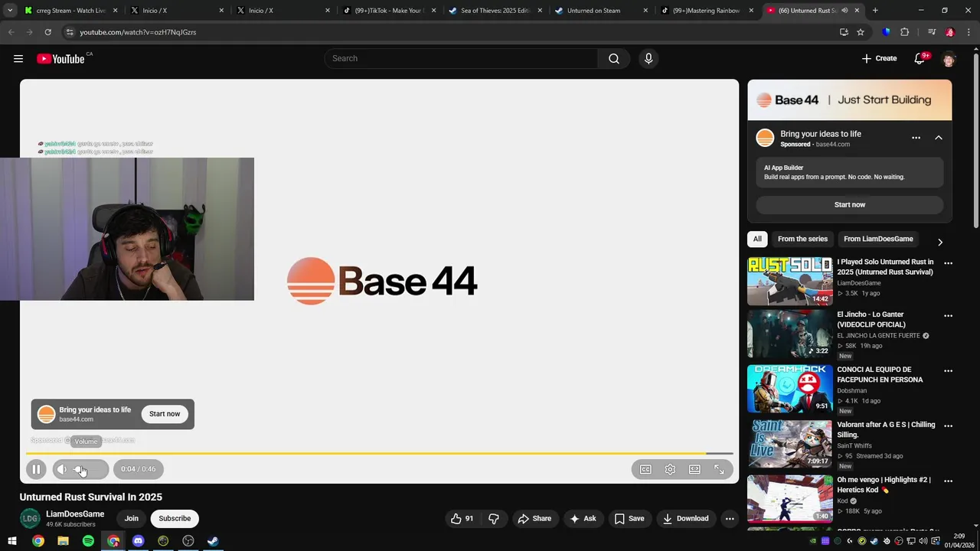Open El Jincho - Lo Ganter thumbnail
The image size is (980, 551).
click(x=789, y=334)
